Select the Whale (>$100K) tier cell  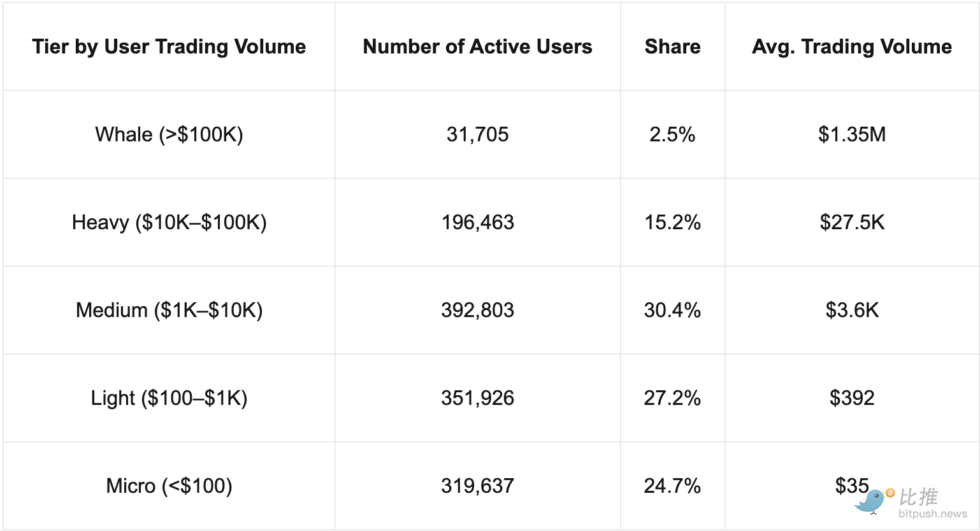pos(169,134)
